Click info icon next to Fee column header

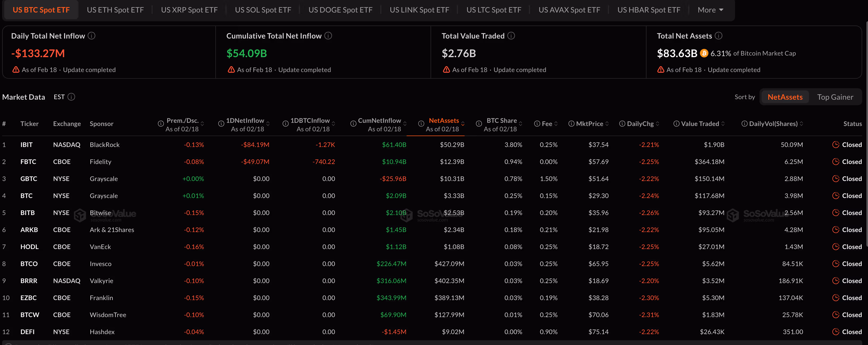537,124
